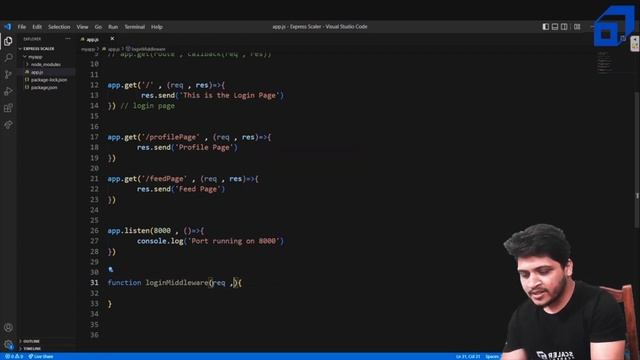Viewport: 640px width, 360px height.
Task: Expand the TIMELINE section
Action: [x=31, y=349]
